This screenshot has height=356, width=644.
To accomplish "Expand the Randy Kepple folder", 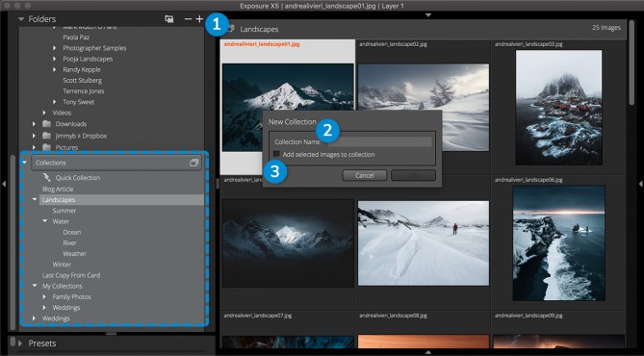I will 55,69.
